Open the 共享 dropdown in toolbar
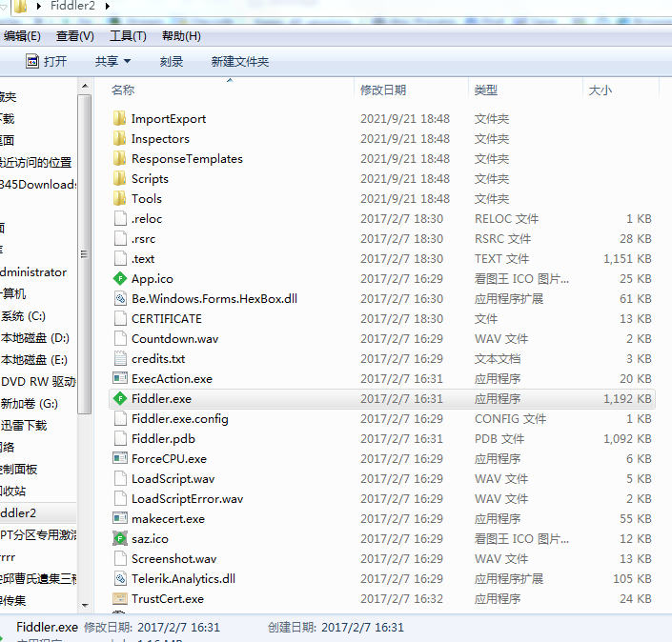672x642 pixels. 112,61
